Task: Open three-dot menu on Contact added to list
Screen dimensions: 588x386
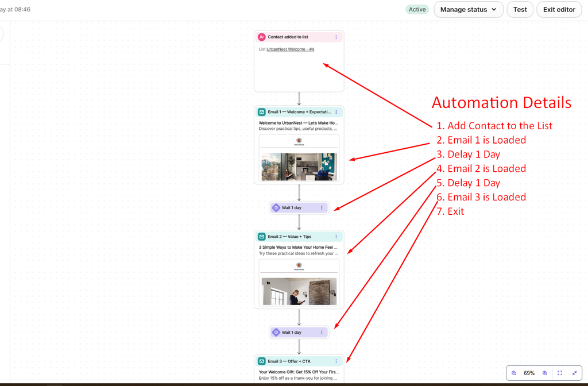Action: (x=336, y=37)
